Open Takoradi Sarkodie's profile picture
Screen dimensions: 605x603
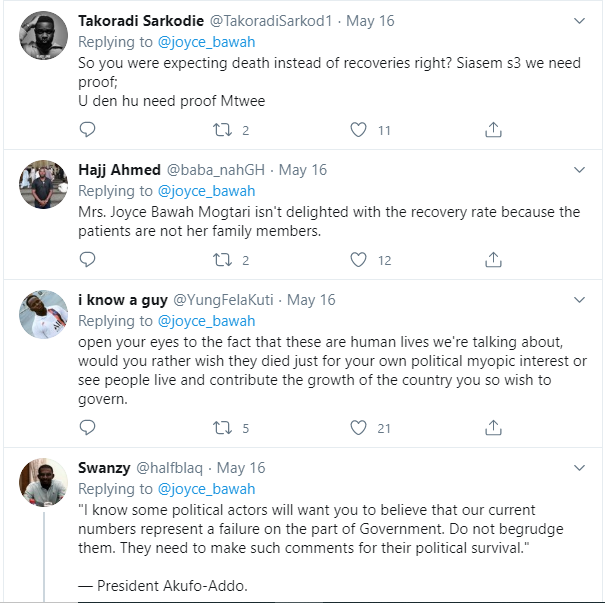point(43,37)
